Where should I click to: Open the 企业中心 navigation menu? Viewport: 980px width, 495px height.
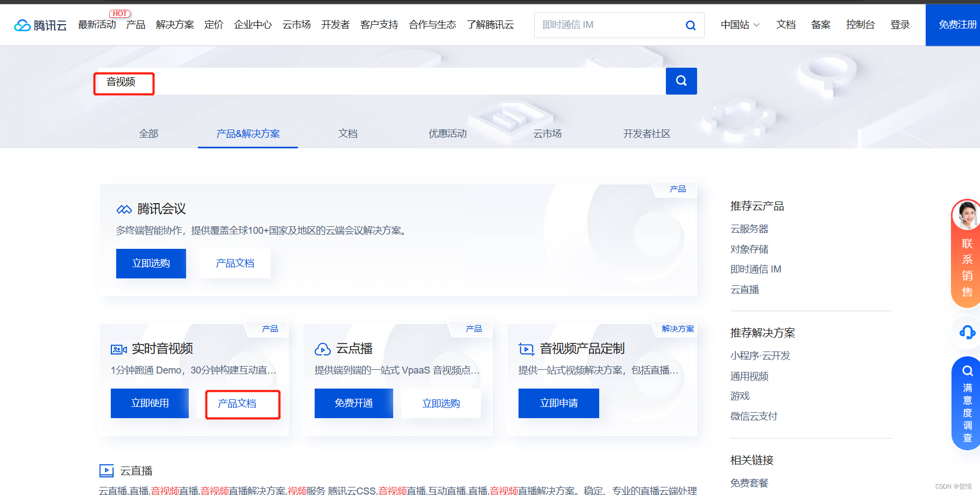pos(253,25)
